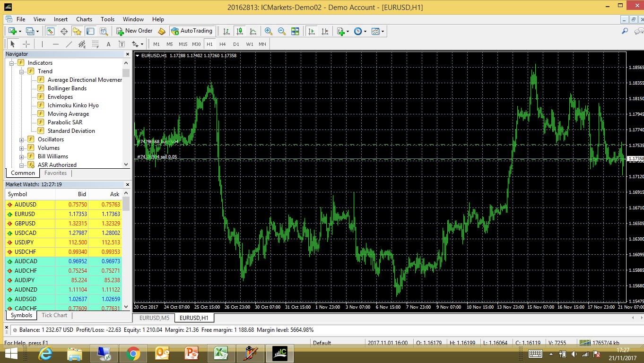The image size is (644, 363).
Task: Click the New Order button
Action: [135, 31]
